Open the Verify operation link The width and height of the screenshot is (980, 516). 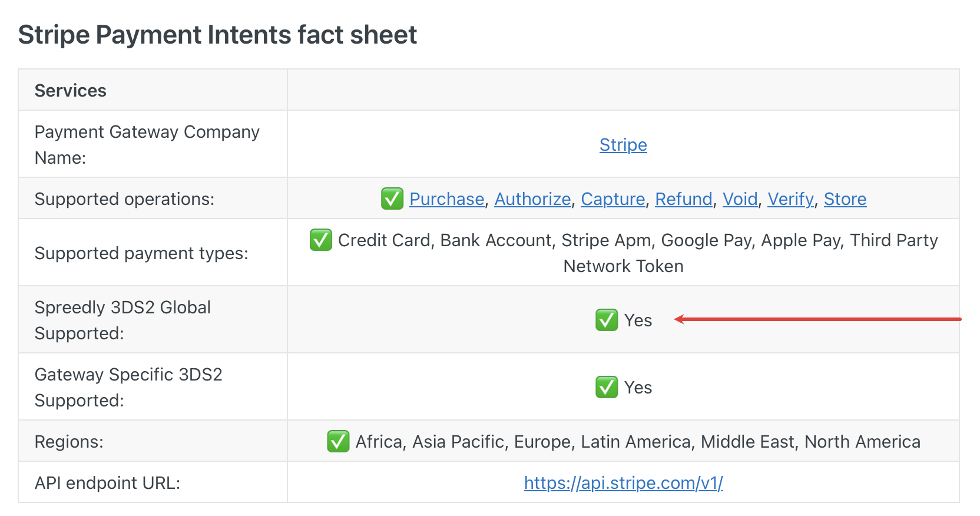coord(790,199)
